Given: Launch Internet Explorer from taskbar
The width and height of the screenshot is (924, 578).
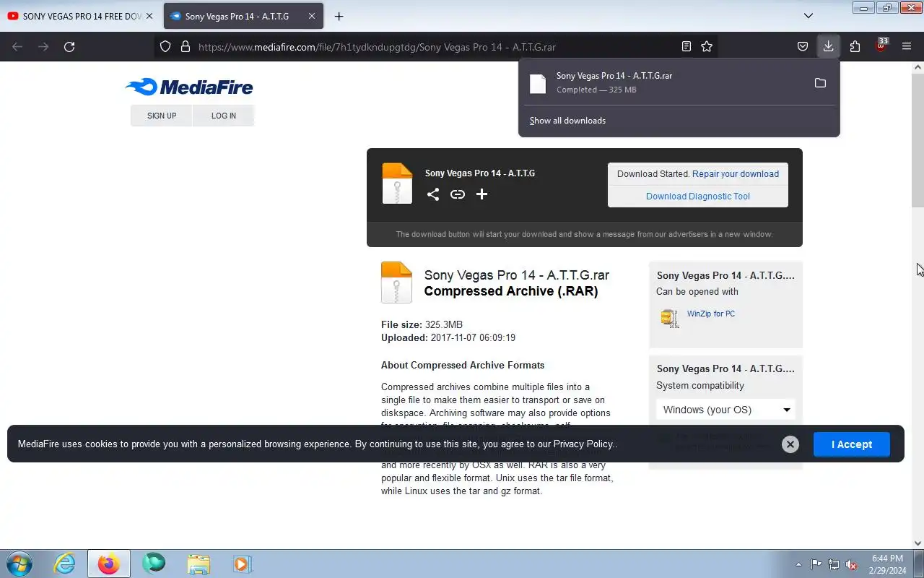Looking at the screenshot, I should point(65,564).
